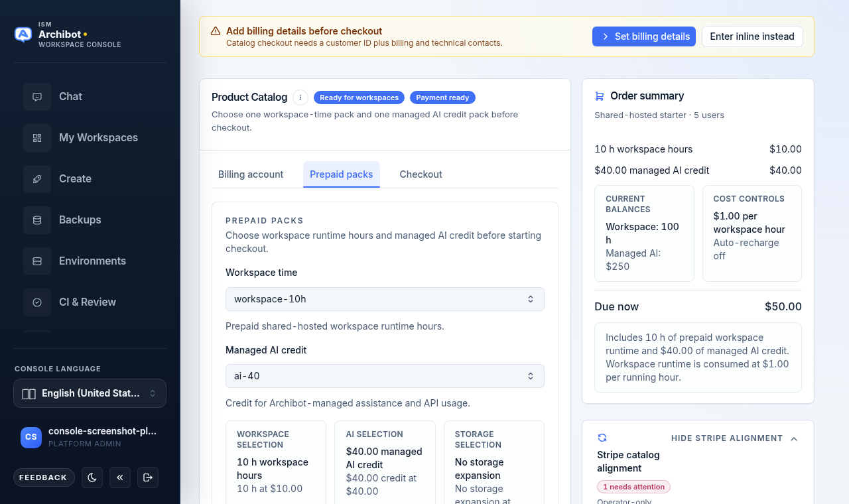The image size is (849, 504).
Task: Click the My Workspaces menu label
Action: (98, 137)
